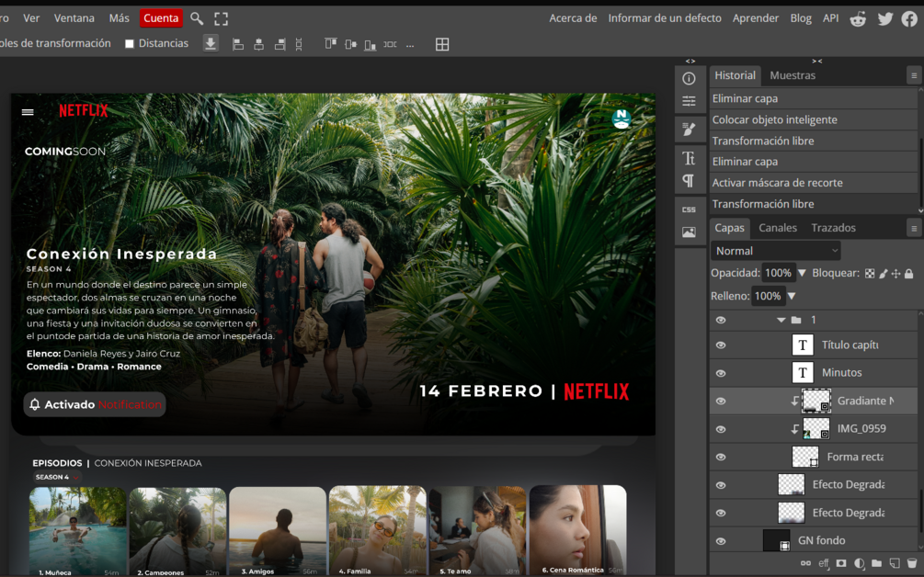Open the Info panel icon
Screen dimensions: 924x577
(689, 78)
